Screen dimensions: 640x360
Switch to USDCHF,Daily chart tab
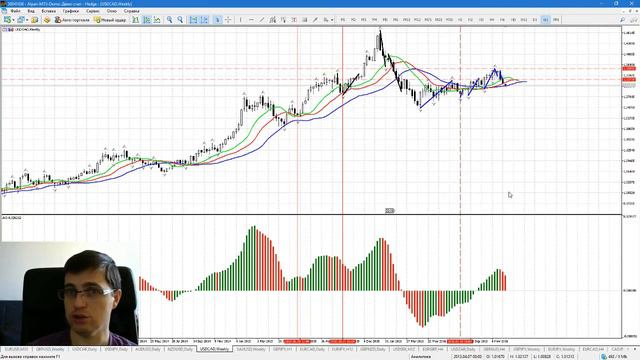click(x=84, y=349)
